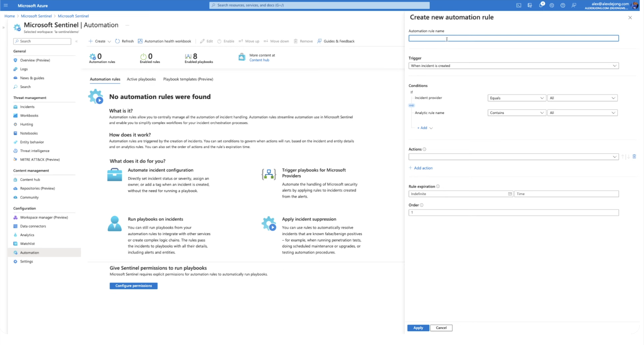Click the Apply button
This screenshot has height=345, width=644.
tap(418, 328)
